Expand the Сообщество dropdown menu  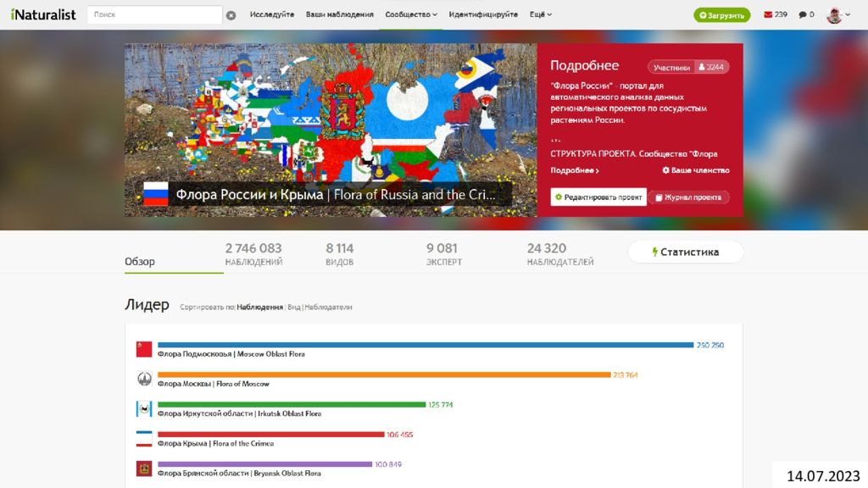(411, 14)
